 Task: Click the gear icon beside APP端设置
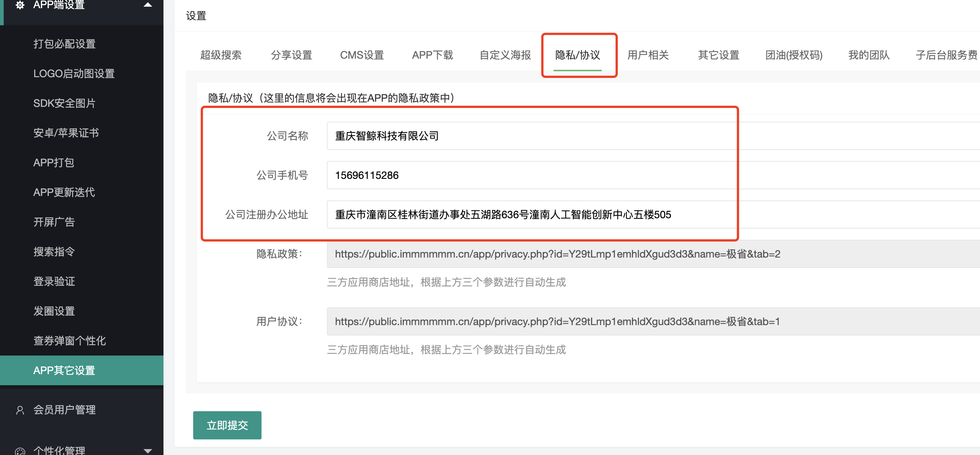20,5
